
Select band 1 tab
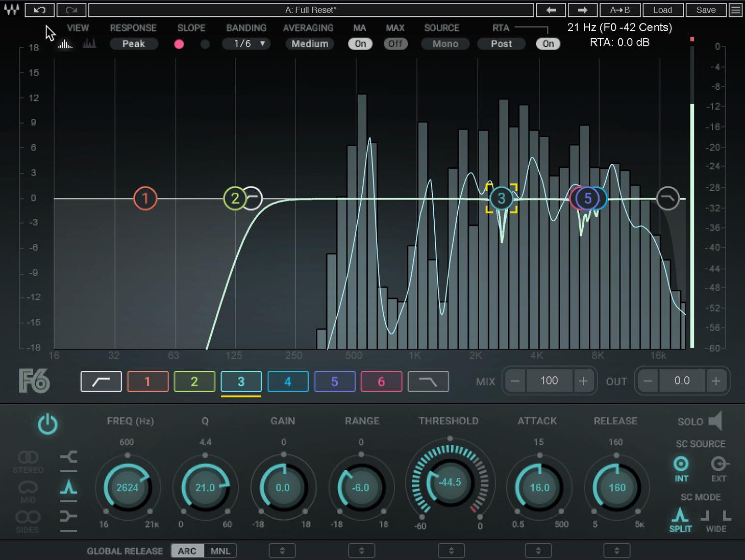[147, 381]
